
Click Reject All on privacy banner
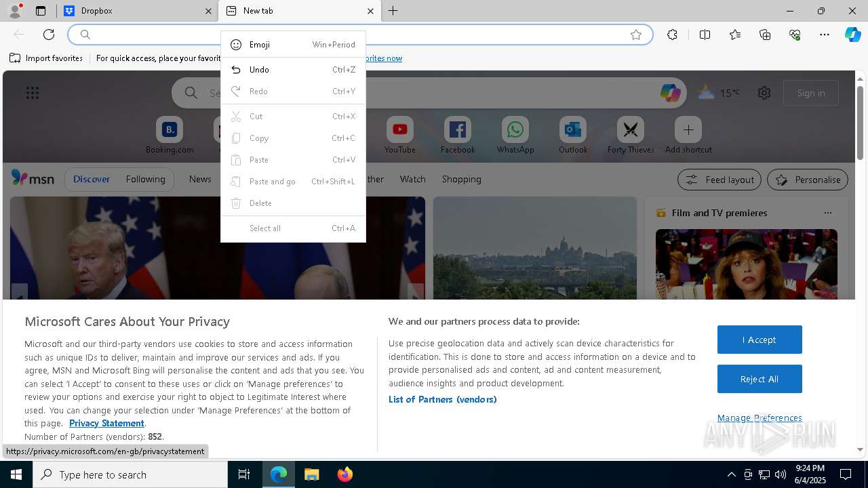[759, 379]
